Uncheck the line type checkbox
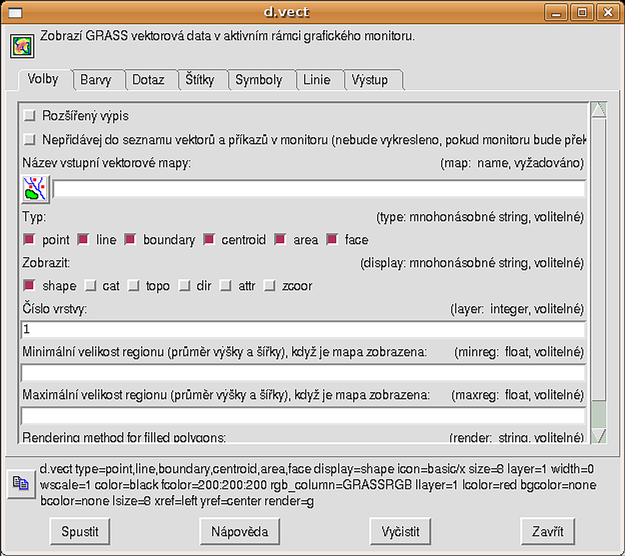The image size is (625, 556). coord(83,240)
